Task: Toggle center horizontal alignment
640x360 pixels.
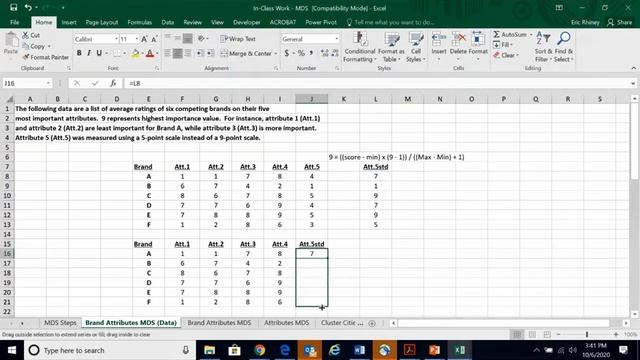Action: (178, 53)
